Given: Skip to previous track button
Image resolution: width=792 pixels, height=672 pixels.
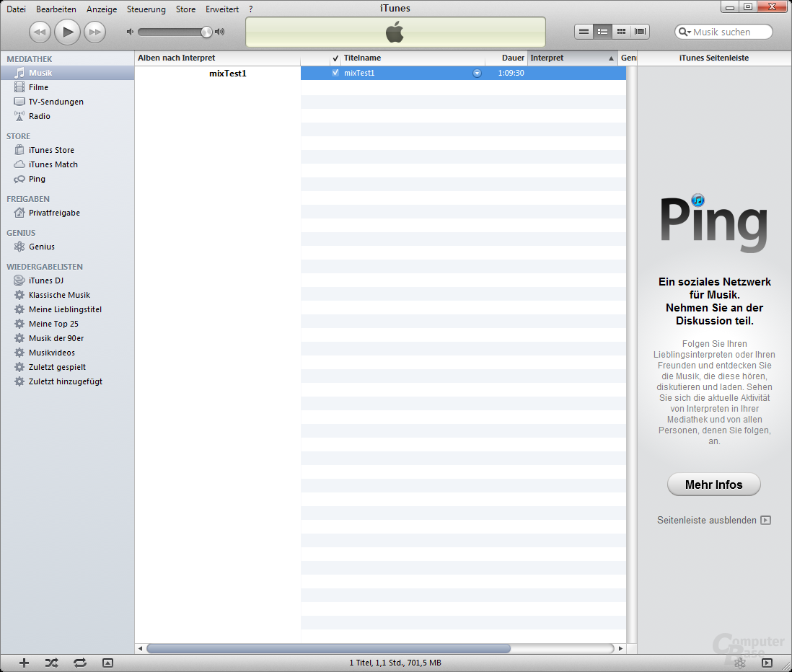Looking at the screenshot, I should point(40,32).
